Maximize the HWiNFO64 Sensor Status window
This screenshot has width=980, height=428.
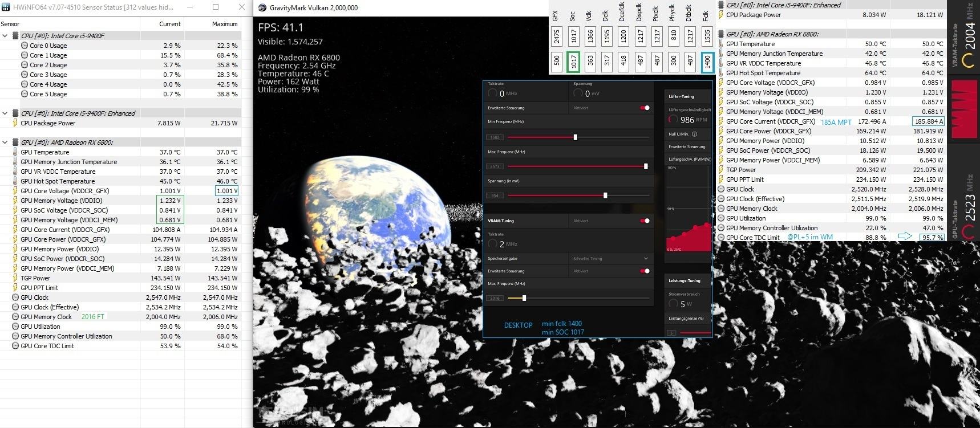click(216, 7)
